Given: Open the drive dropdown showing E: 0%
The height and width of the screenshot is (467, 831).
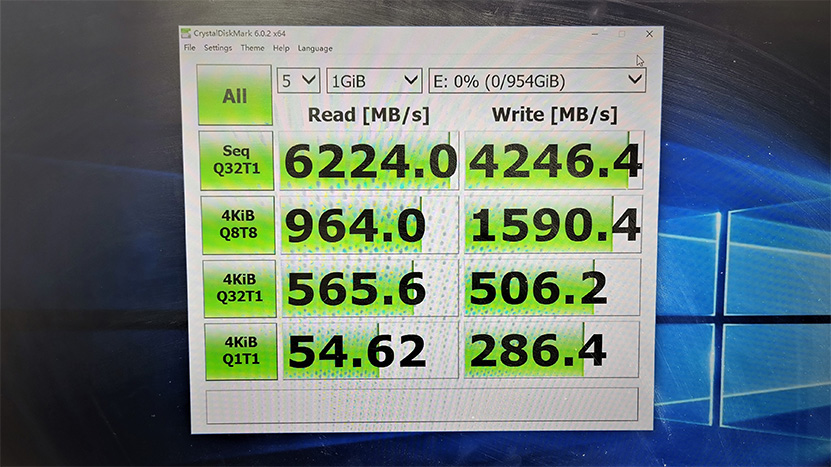Looking at the screenshot, I should click(537, 81).
